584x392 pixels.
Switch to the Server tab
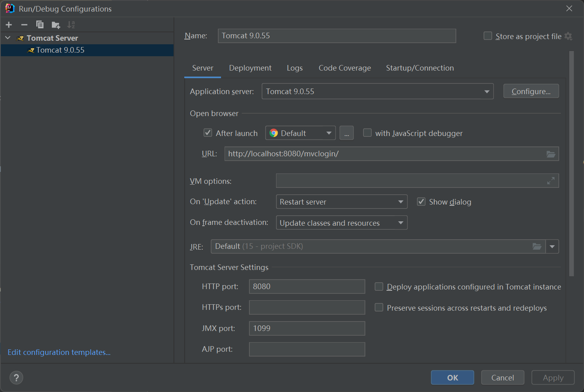click(x=203, y=68)
